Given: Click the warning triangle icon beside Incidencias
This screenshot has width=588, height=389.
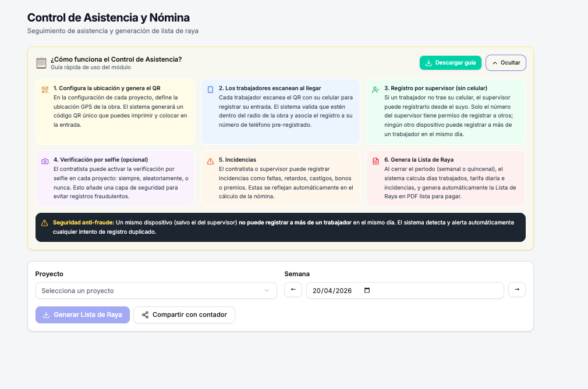Looking at the screenshot, I should coord(210,162).
